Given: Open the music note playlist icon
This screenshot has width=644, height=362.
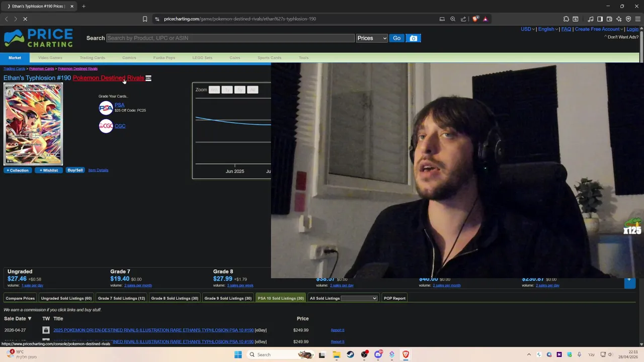Looking at the screenshot, I should tap(591, 19).
